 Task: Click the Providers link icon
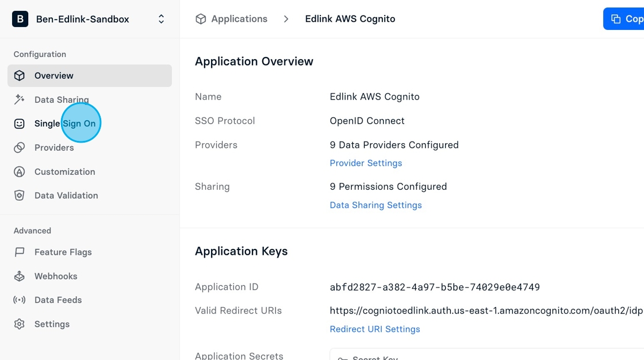[x=20, y=148]
